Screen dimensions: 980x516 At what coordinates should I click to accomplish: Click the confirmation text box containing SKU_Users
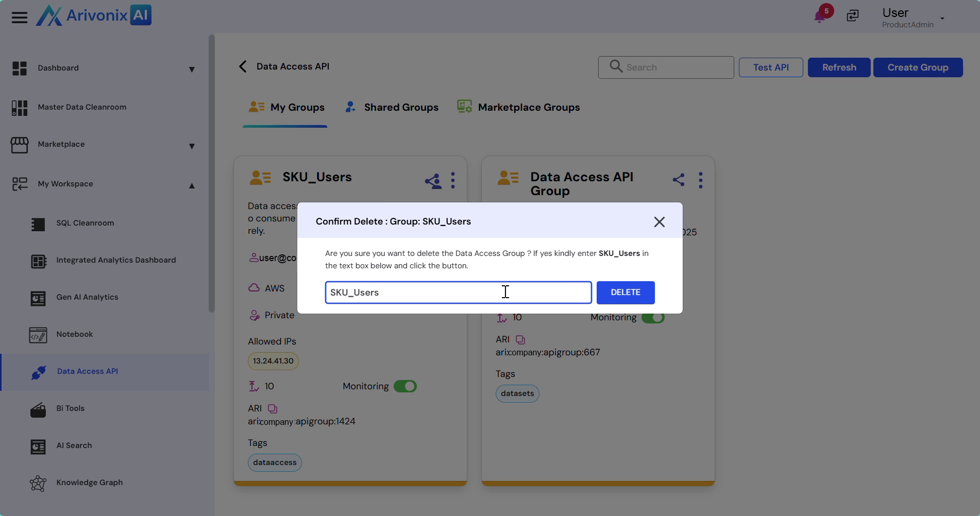pyautogui.click(x=458, y=293)
